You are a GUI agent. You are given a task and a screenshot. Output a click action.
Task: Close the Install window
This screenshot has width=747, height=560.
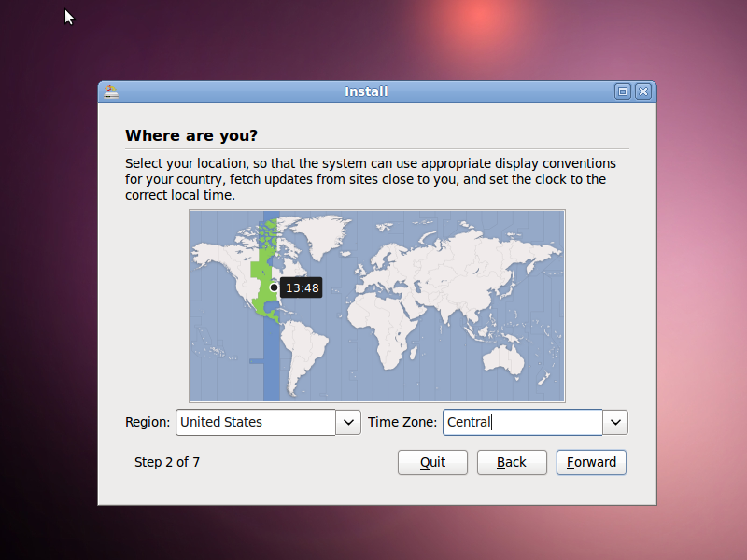point(642,91)
